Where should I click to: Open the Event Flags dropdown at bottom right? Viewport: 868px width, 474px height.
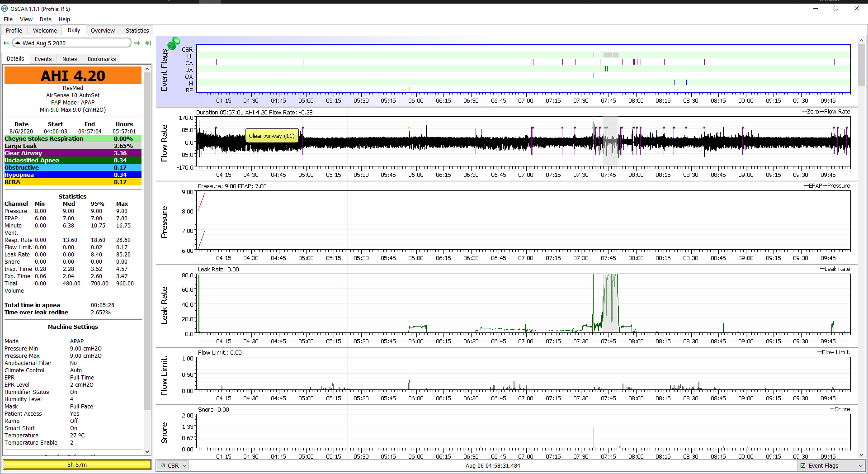click(x=831, y=465)
